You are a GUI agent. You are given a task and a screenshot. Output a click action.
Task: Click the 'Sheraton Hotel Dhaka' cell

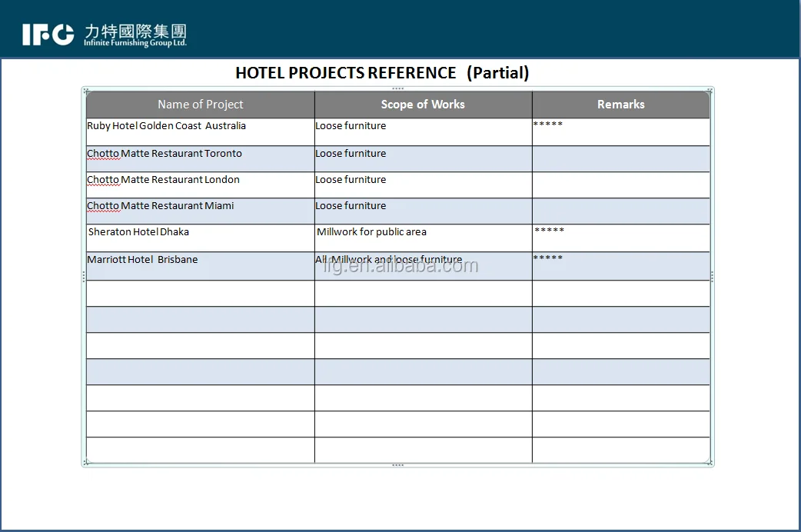point(138,232)
